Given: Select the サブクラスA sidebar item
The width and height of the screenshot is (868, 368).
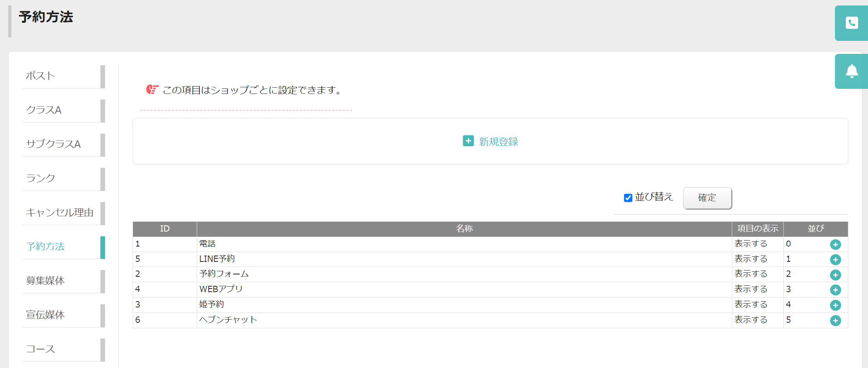Looking at the screenshot, I should pos(64,145).
